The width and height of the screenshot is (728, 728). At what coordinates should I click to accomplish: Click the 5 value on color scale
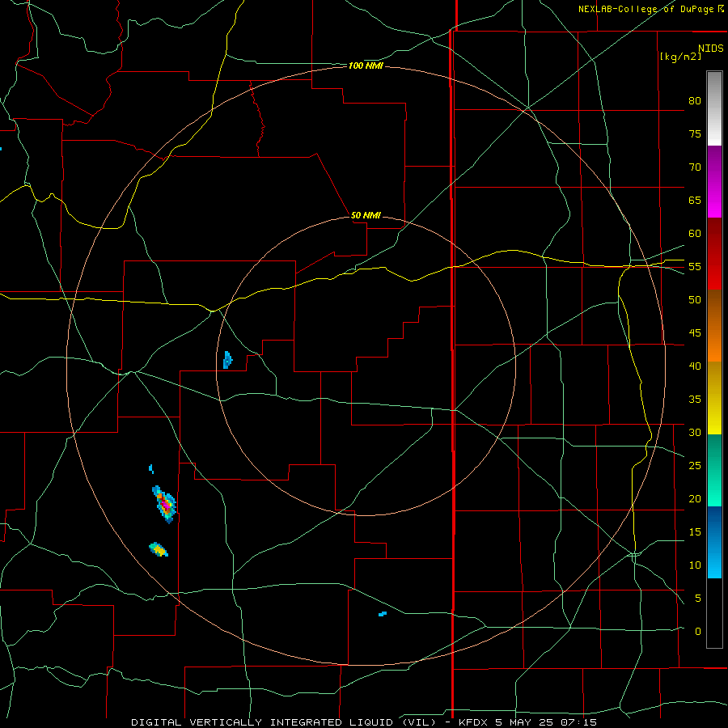click(698, 599)
